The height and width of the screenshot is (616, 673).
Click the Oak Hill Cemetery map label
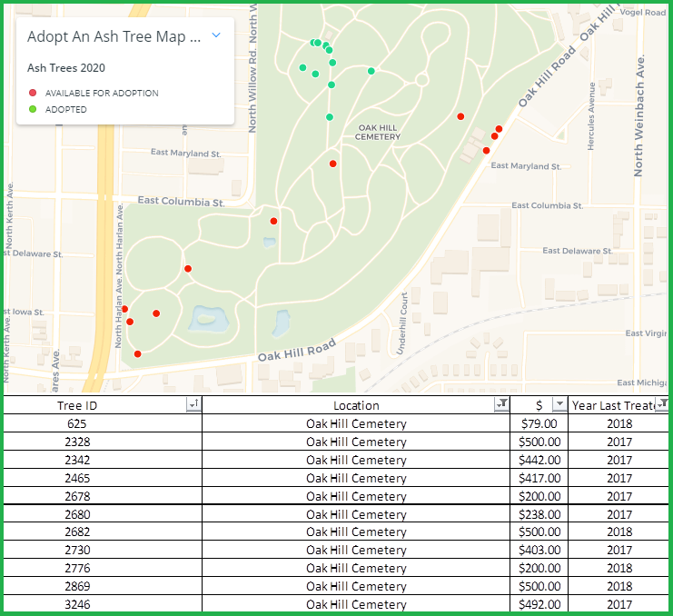point(378,133)
